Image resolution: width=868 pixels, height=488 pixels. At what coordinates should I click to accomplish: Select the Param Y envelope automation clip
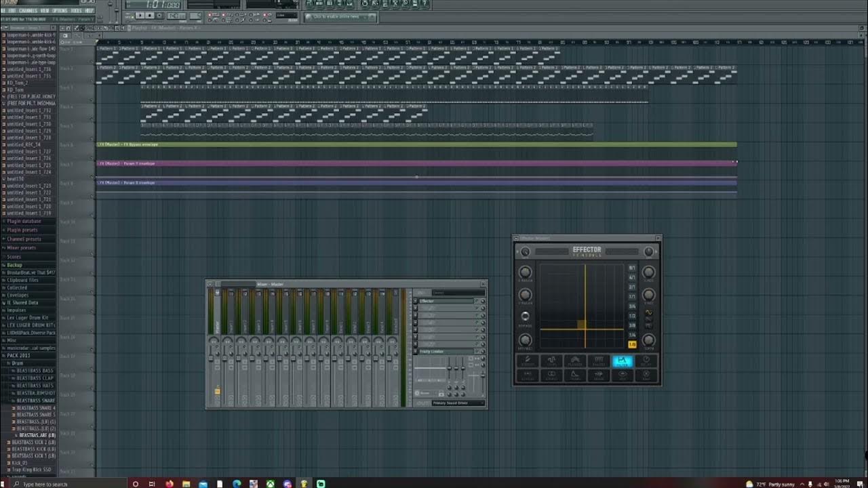pos(416,163)
